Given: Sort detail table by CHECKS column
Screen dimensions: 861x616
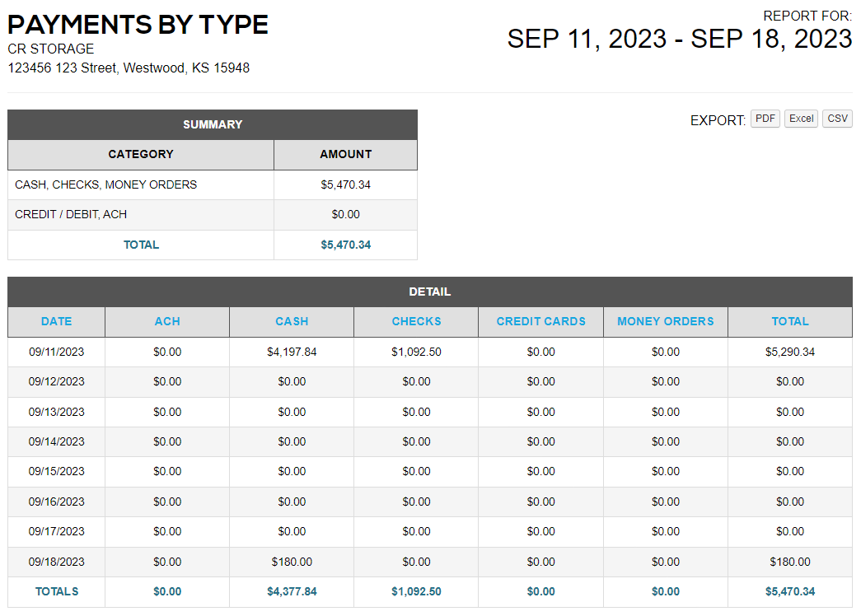Looking at the screenshot, I should 416,322.
